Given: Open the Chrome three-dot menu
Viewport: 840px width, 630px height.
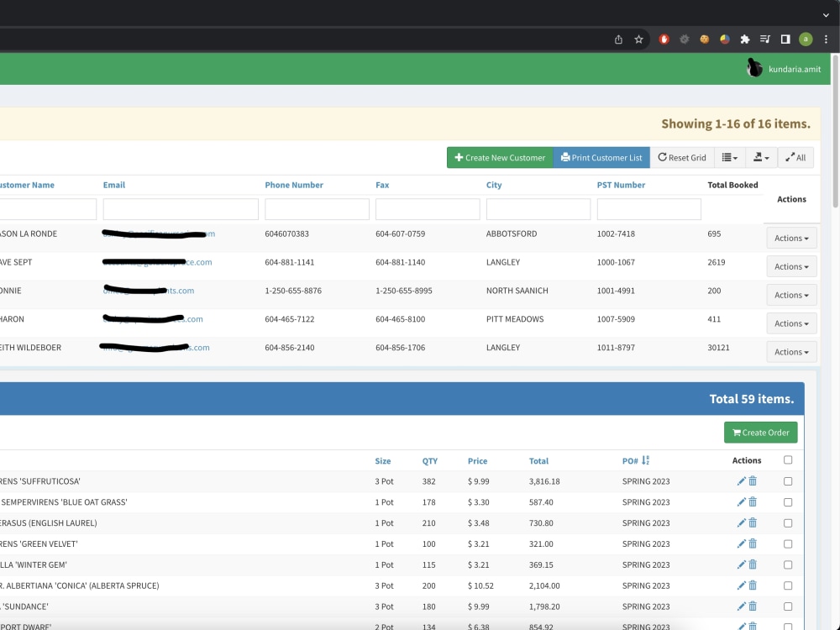Looking at the screenshot, I should pyautogui.click(x=826, y=39).
